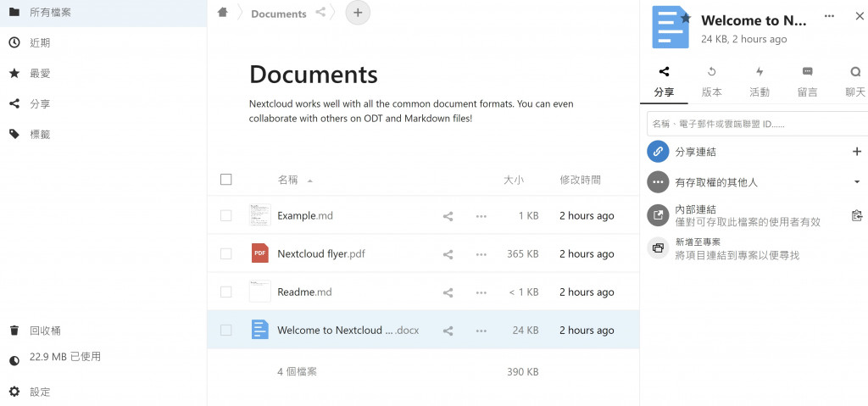Open the Readme.md file thumbnail
The image size is (868, 406).
pyautogui.click(x=259, y=292)
